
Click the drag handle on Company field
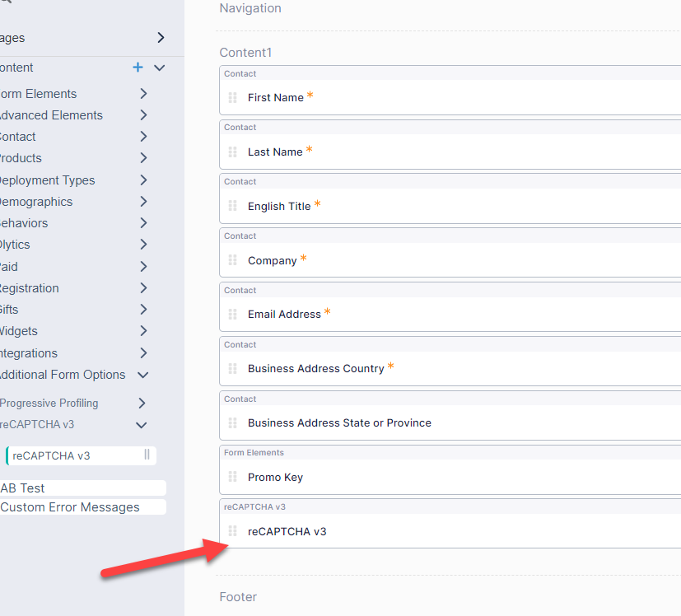tap(232, 260)
